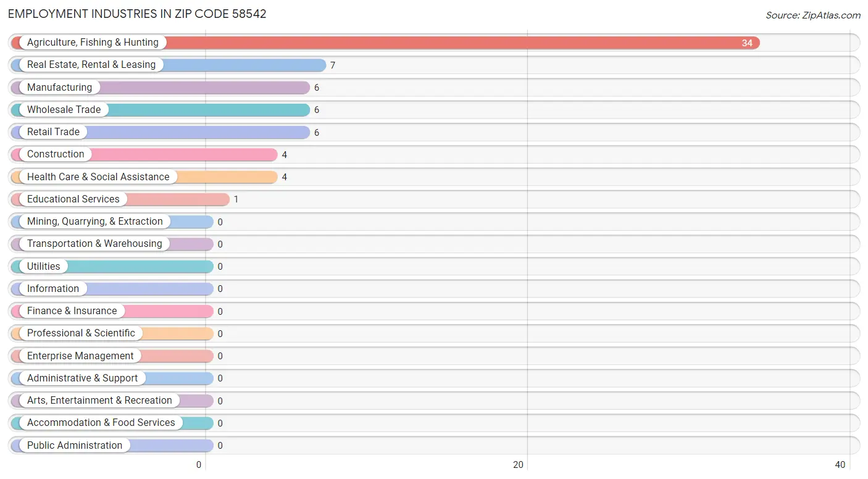Click the value 0 beside Utilities bar
The height and width of the screenshot is (479, 868).
click(220, 267)
